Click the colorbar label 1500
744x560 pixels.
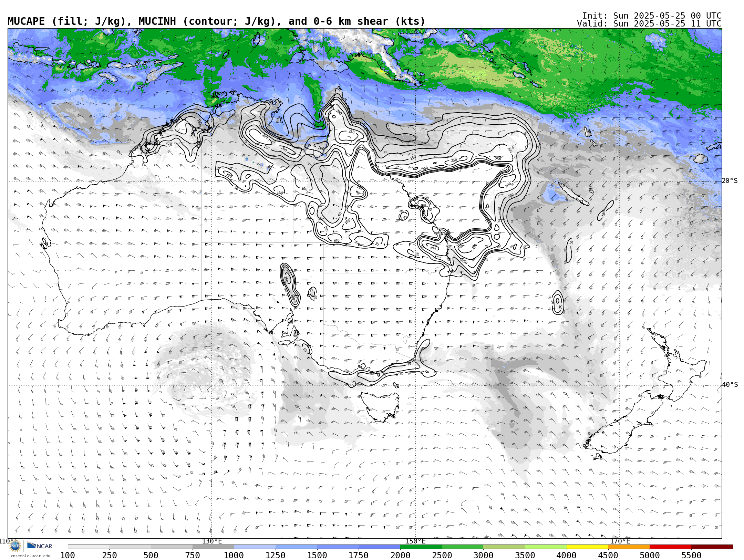click(x=317, y=555)
